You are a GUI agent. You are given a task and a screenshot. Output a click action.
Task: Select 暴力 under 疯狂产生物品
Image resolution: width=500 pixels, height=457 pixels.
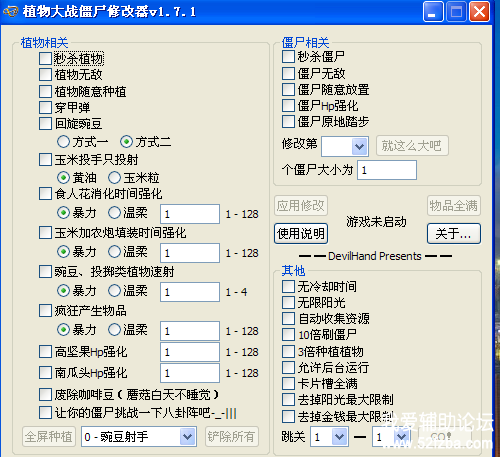(63, 330)
